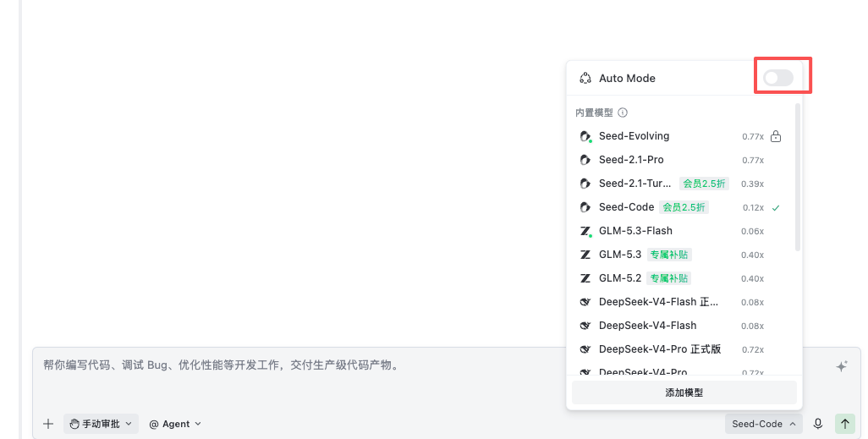This screenshot has width=868, height=439.
Task: Click the GLM-5.2 Z logo icon
Action: coord(585,278)
